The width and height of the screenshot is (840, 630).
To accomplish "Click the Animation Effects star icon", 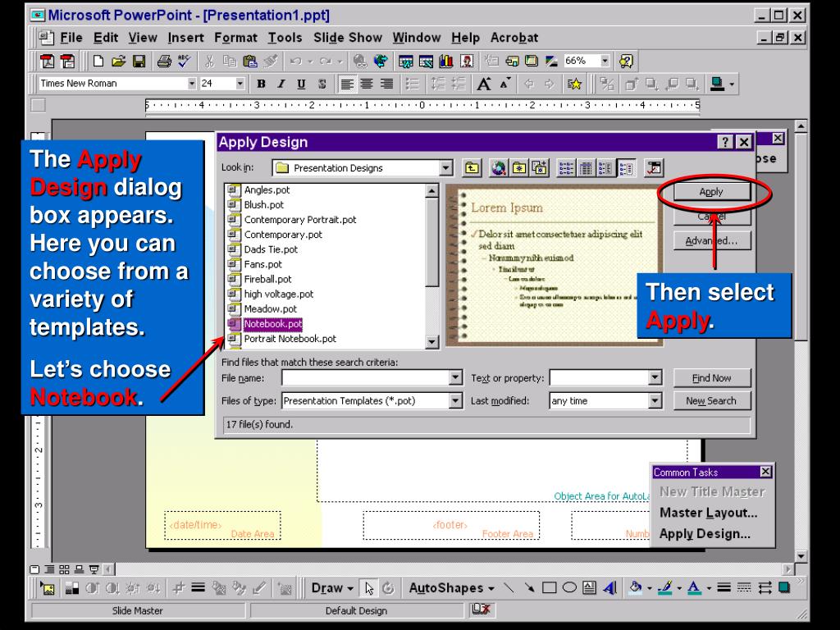I will (x=574, y=84).
